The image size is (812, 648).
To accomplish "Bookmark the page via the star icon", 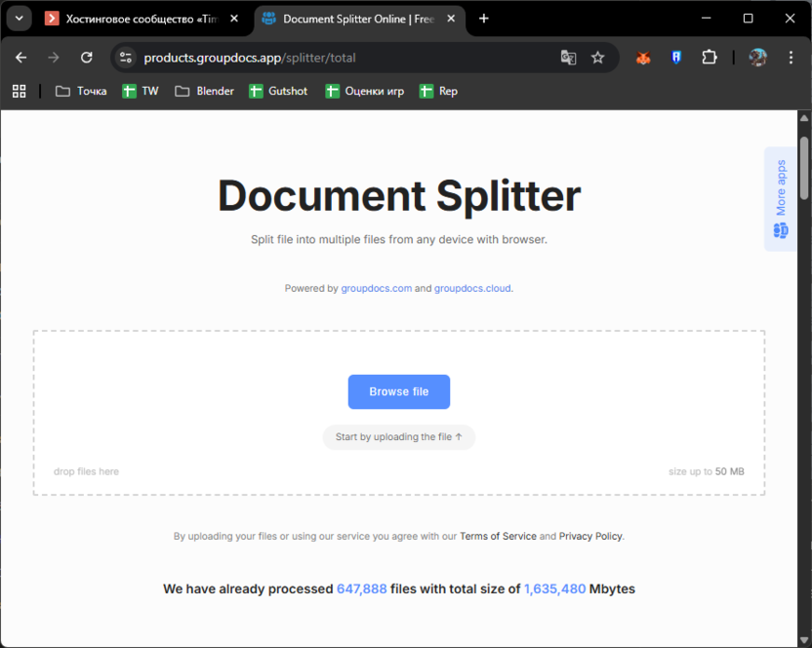I will click(598, 58).
